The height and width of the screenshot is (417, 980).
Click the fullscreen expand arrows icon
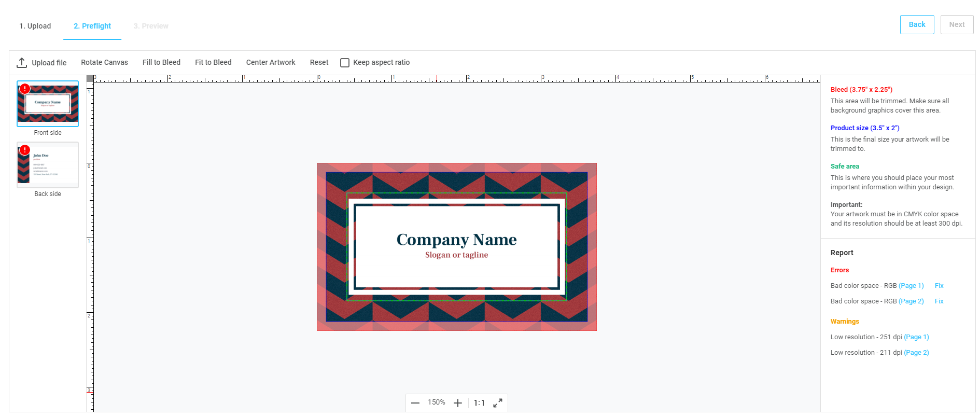click(x=498, y=403)
